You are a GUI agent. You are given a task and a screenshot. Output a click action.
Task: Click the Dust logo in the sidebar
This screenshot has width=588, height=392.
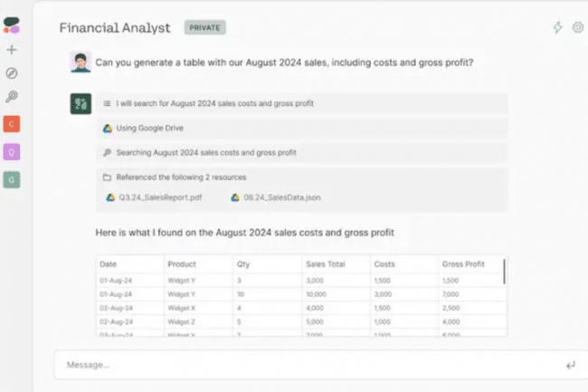click(12, 25)
